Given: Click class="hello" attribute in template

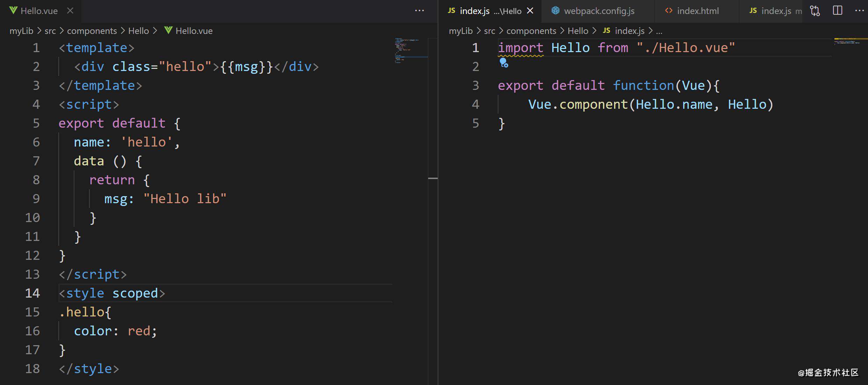Looking at the screenshot, I should tap(162, 66).
